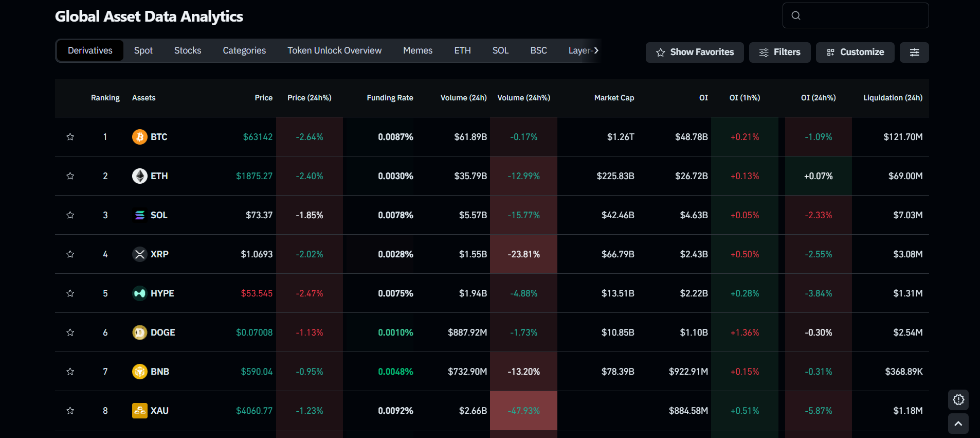Favorite BTC with its star

pos(70,137)
